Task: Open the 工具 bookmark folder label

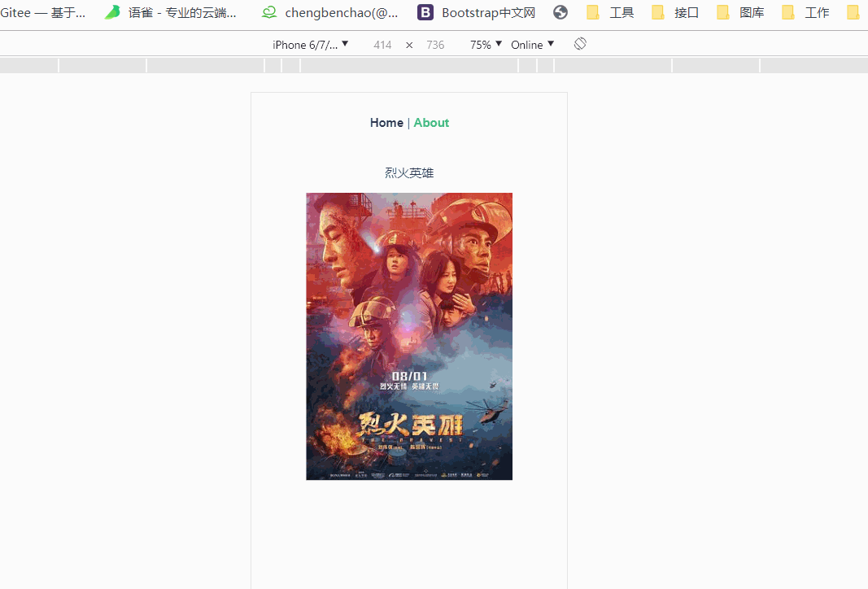Action: [x=622, y=13]
